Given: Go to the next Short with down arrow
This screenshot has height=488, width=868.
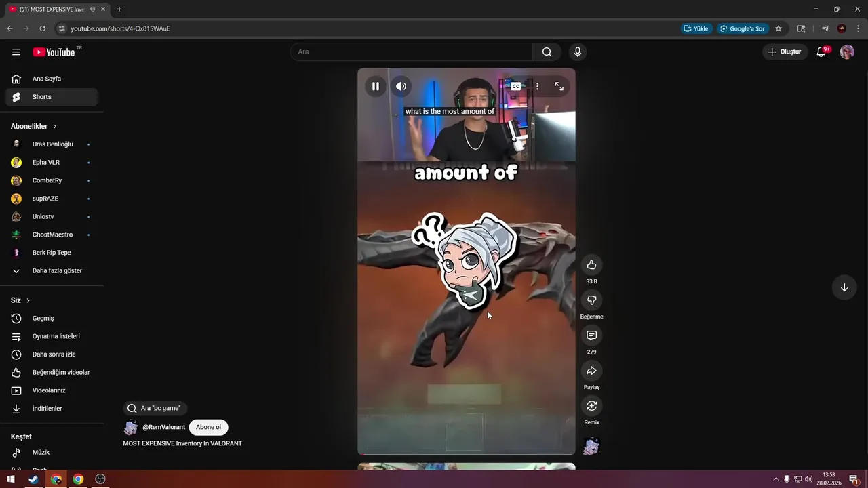Looking at the screenshot, I should click(x=844, y=287).
